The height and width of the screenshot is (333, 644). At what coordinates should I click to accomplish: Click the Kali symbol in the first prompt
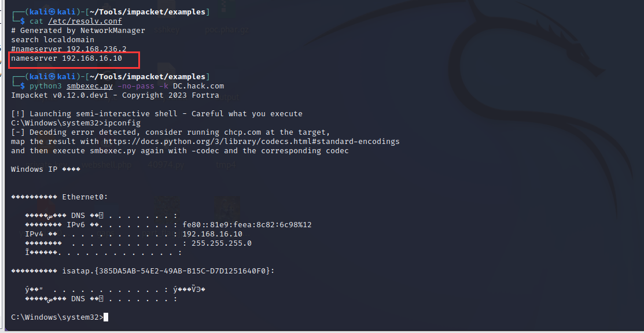pos(52,12)
